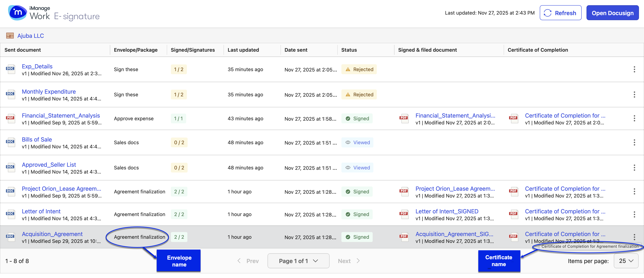This screenshot has height=278, width=644.
Task: Click the Status column header
Action: (349, 50)
